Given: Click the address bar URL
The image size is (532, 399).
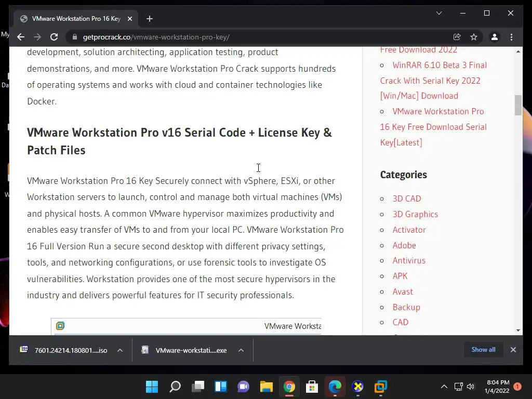Looking at the screenshot, I should pyautogui.click(x=156, y=37).
